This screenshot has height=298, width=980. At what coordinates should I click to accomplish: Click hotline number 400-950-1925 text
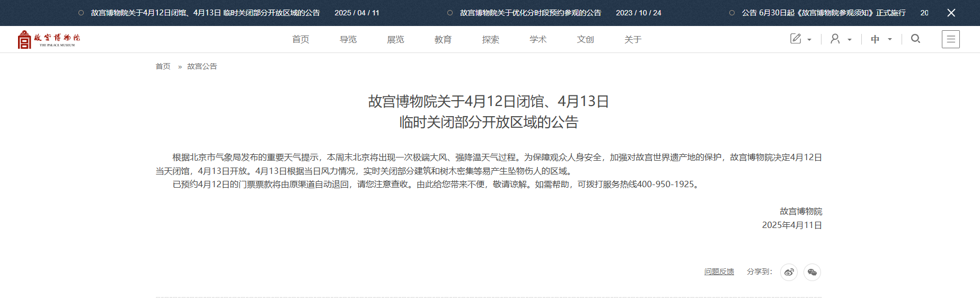point(665,185)
